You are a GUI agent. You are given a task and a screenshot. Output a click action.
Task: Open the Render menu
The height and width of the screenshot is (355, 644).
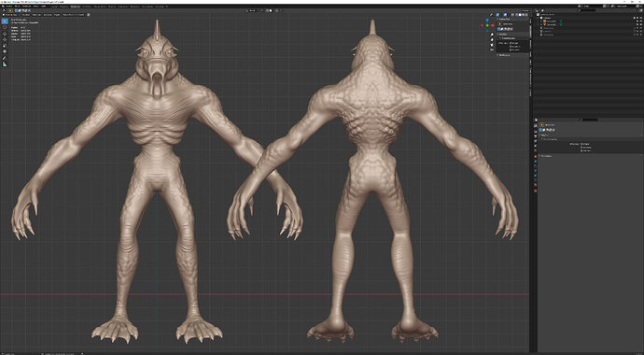coord(26,7)
